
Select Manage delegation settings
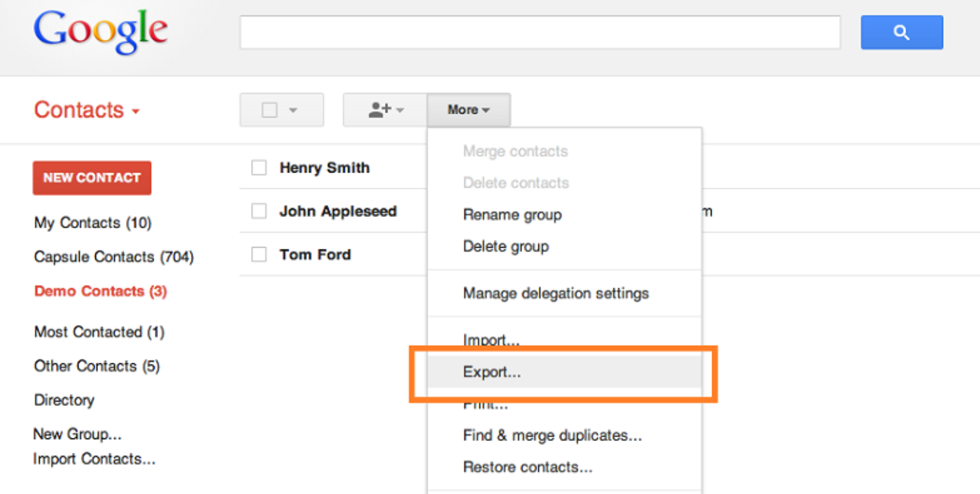556,293
